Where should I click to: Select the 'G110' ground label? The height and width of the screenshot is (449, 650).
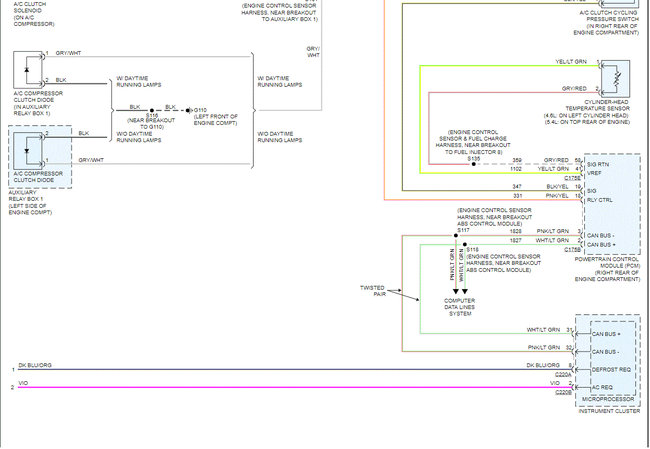[x=200, y=110]
